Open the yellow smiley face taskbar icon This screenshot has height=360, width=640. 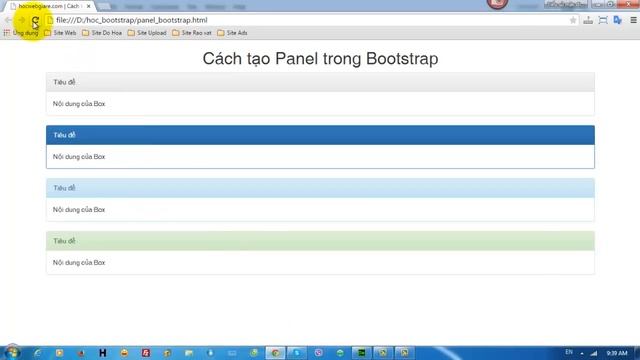(x=124, y=353)
